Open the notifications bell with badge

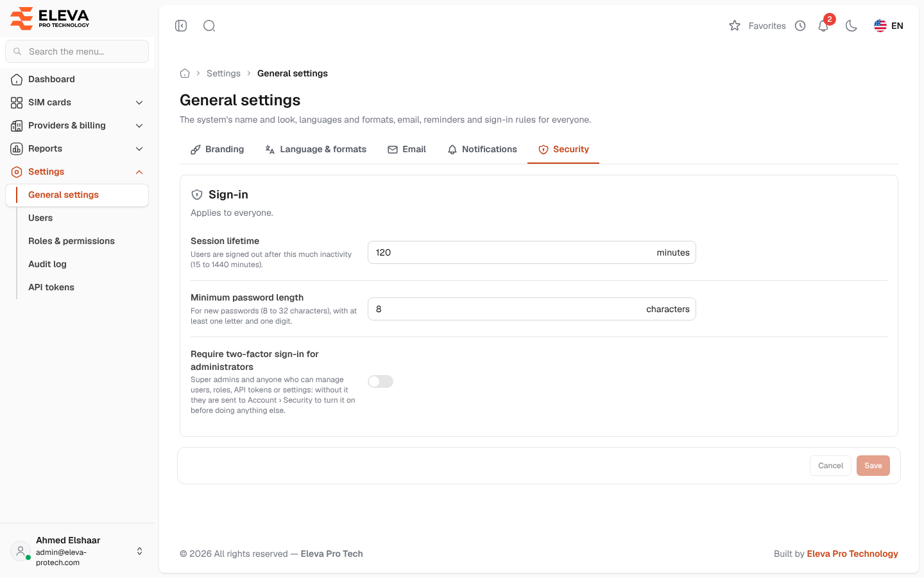point(824,25)
